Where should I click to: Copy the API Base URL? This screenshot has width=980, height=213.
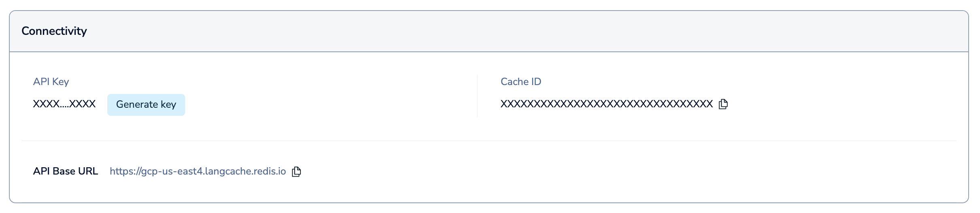(x=296, y=172)
